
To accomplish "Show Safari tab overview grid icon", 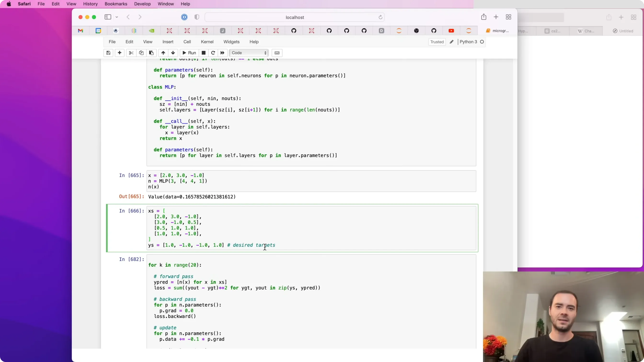I will tap(508, 17).
